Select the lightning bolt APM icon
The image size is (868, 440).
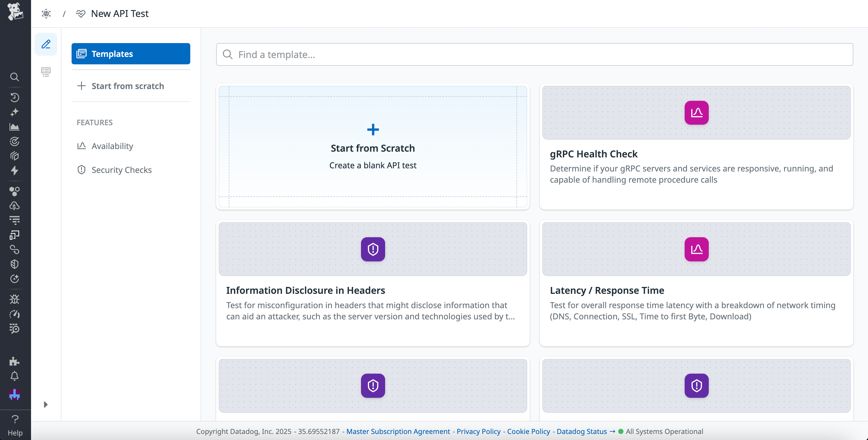click(x=15, y=171)
